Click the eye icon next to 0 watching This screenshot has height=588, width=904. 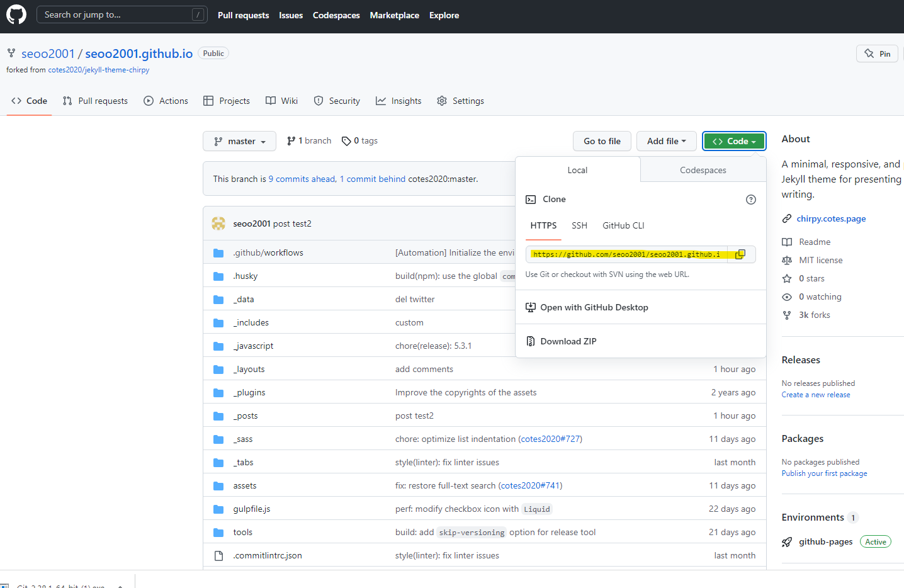787,297
